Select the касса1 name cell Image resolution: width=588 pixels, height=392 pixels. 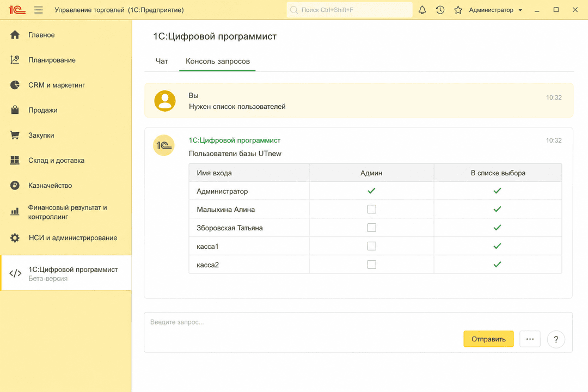coord(249,246)
